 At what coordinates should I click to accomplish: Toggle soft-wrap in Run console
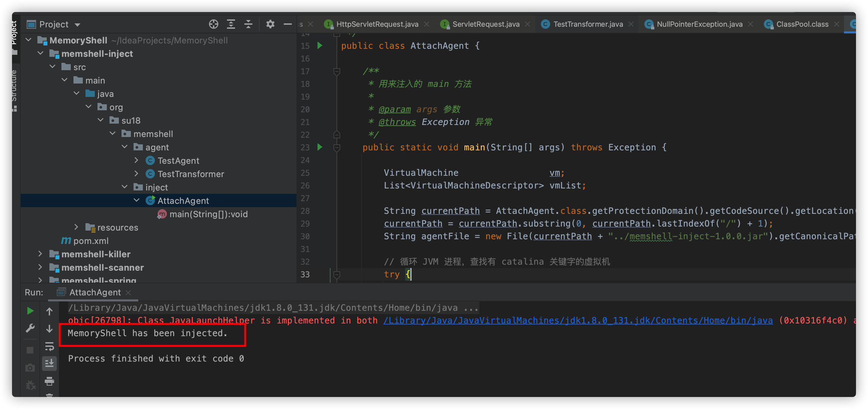tap(49, 346)
